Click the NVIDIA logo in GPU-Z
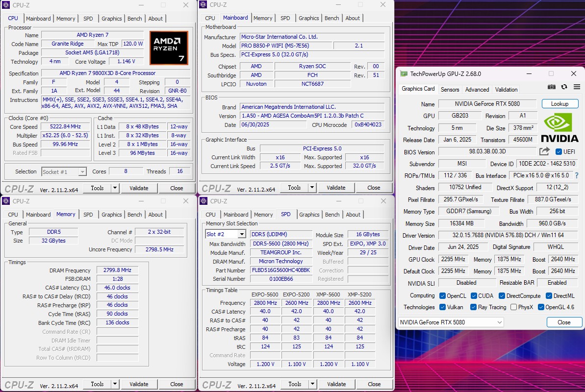Screen dimensions: 585x392 (x=560, y=128)
